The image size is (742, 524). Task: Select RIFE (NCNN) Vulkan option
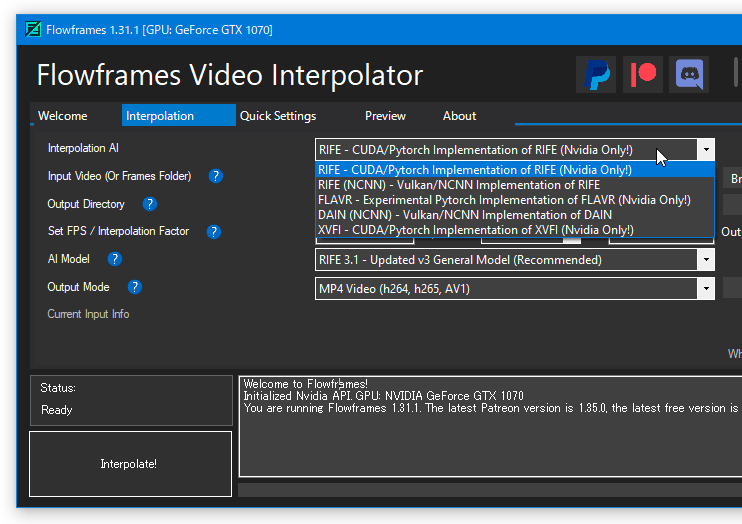coord(515,185)
